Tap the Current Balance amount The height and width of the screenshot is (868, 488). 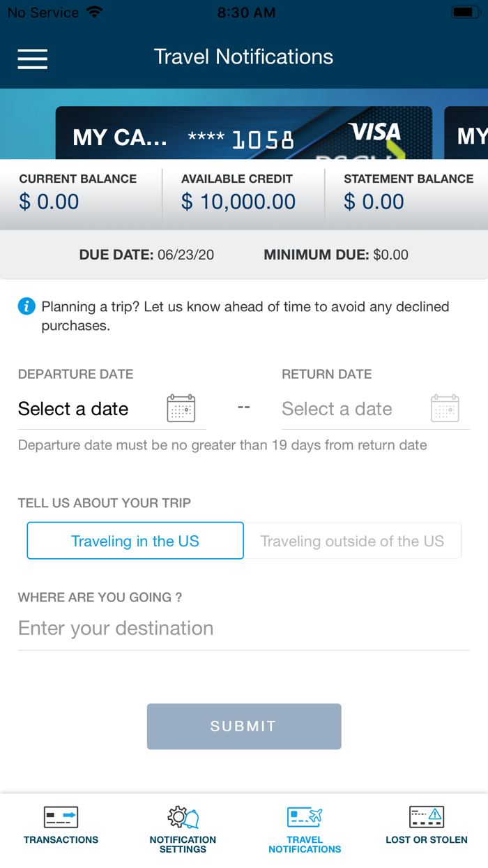click(49, 202)
